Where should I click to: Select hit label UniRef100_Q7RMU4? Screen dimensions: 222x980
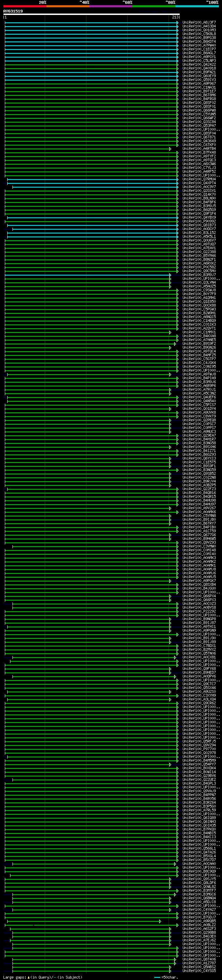199,179
